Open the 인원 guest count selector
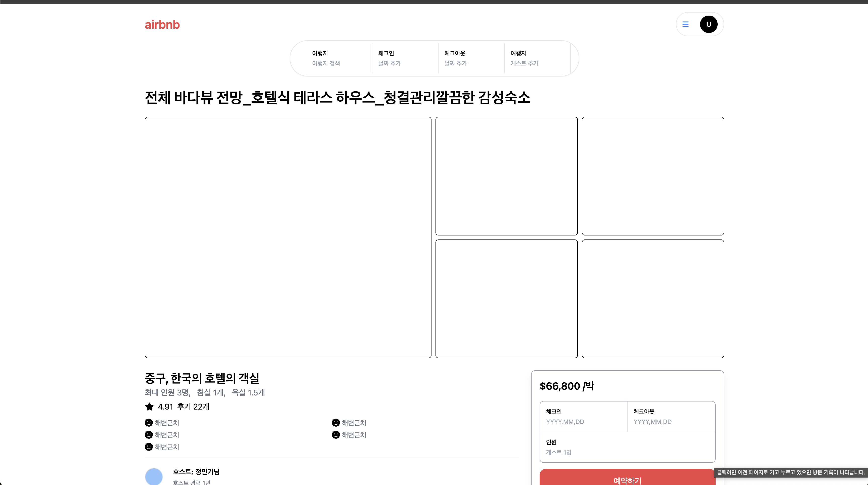 (627, 447)
